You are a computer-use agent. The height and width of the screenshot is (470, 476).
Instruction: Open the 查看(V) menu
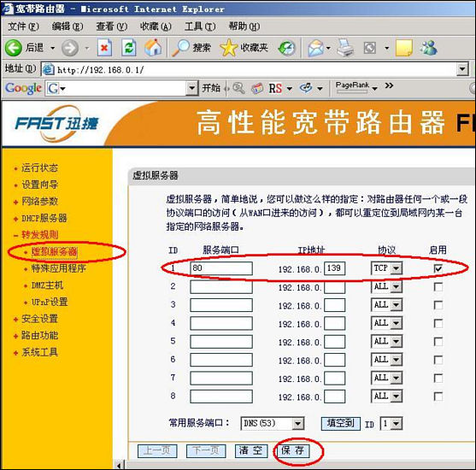(x=111, y=26)
